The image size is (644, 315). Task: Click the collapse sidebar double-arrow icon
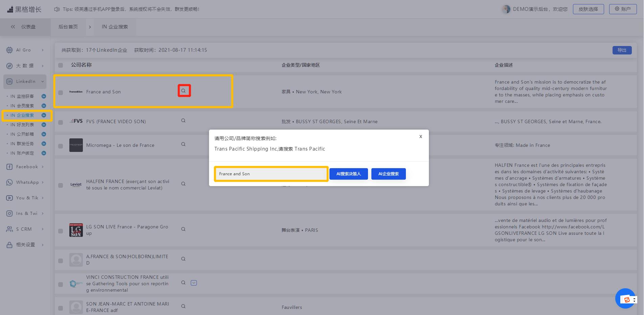click(13, 27)
